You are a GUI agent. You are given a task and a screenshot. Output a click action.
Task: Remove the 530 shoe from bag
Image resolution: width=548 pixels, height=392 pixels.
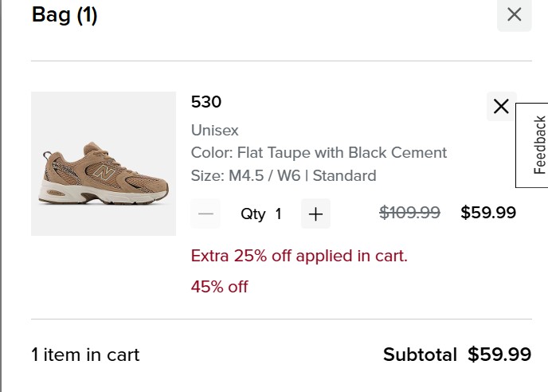501,106
